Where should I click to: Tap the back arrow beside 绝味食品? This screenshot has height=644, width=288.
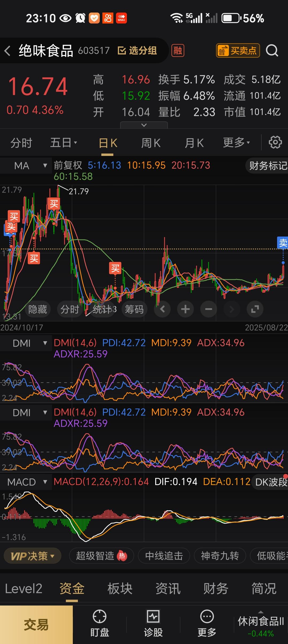(x=7, y=51)
